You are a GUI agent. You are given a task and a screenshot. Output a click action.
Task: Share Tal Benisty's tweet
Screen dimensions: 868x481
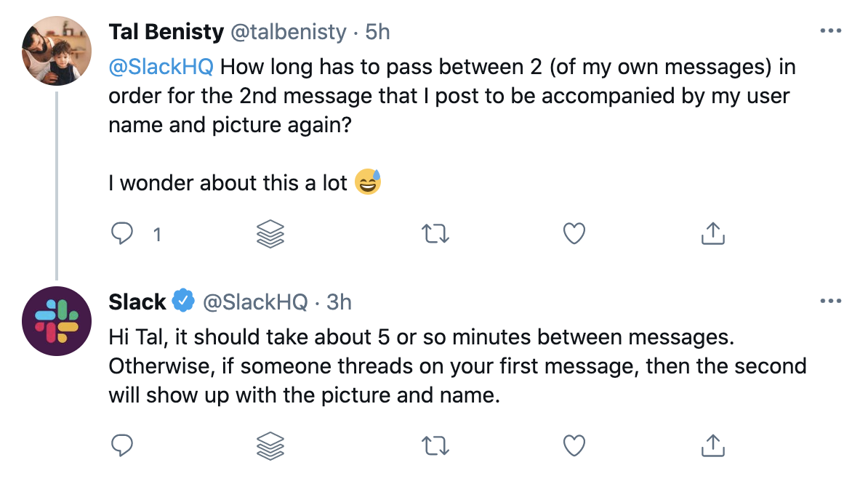coord(713,233)
